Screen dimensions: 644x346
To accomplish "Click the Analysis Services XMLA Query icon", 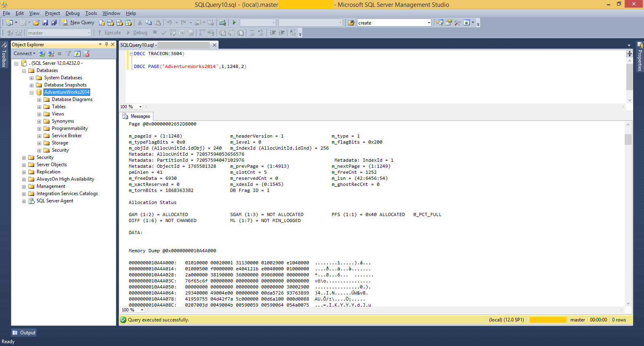I will (128, 23).
